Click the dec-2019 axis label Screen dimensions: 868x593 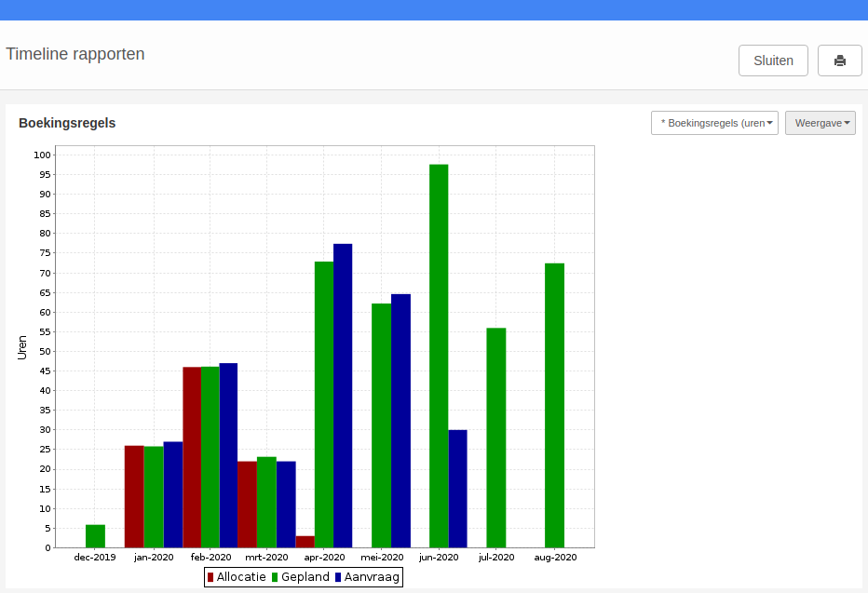point(95,557)
